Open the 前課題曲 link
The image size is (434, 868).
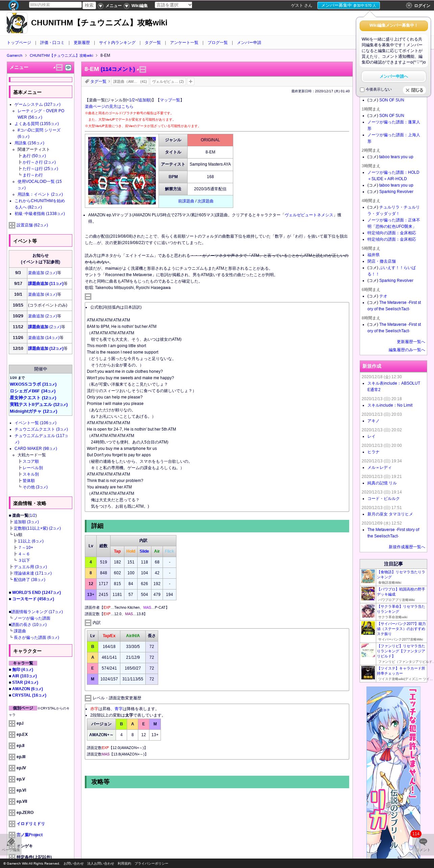(x=186, y=201)
